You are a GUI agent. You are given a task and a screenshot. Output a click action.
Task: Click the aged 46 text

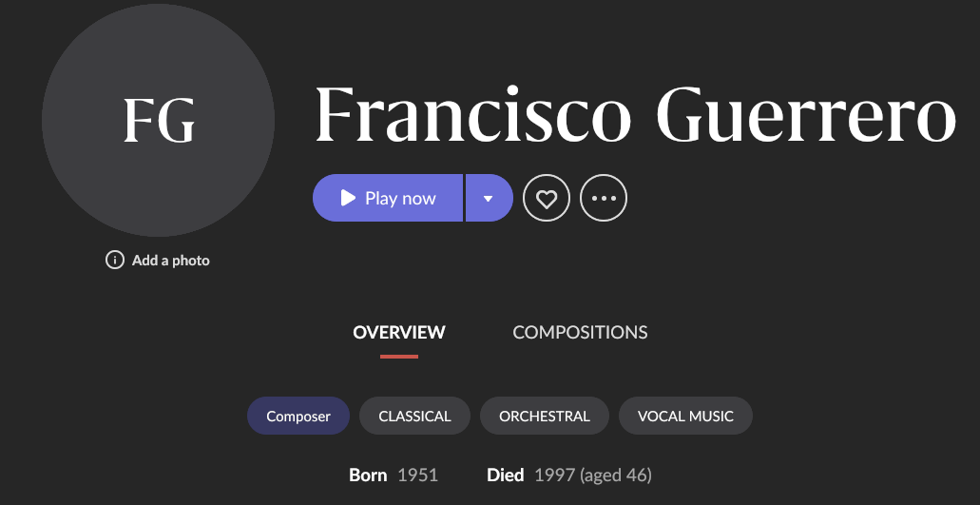(x=616, y=476)
